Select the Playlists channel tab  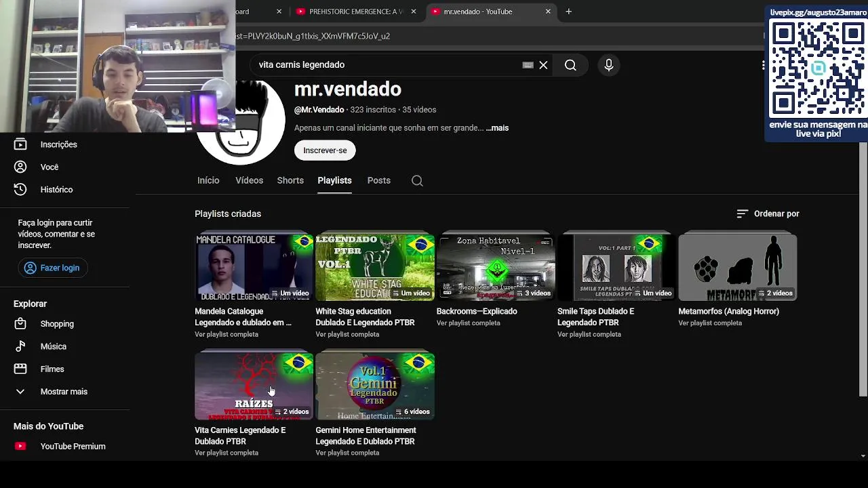point(334,180)
